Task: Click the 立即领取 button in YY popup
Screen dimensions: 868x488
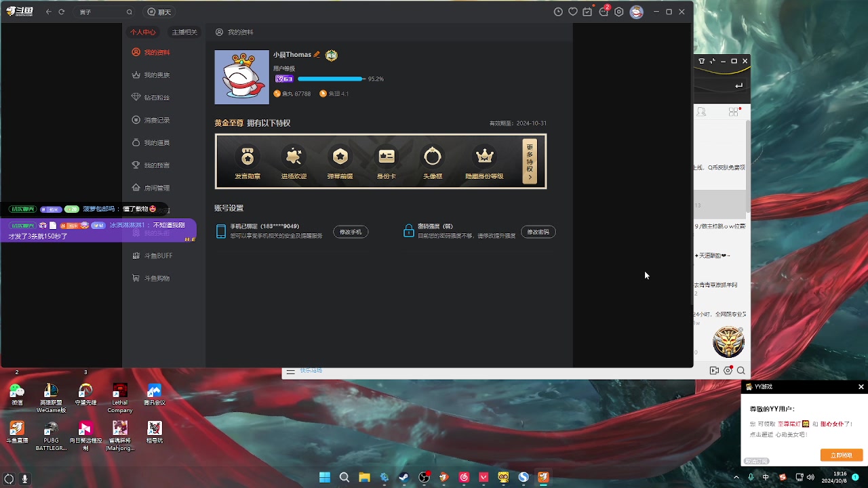Action: click(841, 455)
